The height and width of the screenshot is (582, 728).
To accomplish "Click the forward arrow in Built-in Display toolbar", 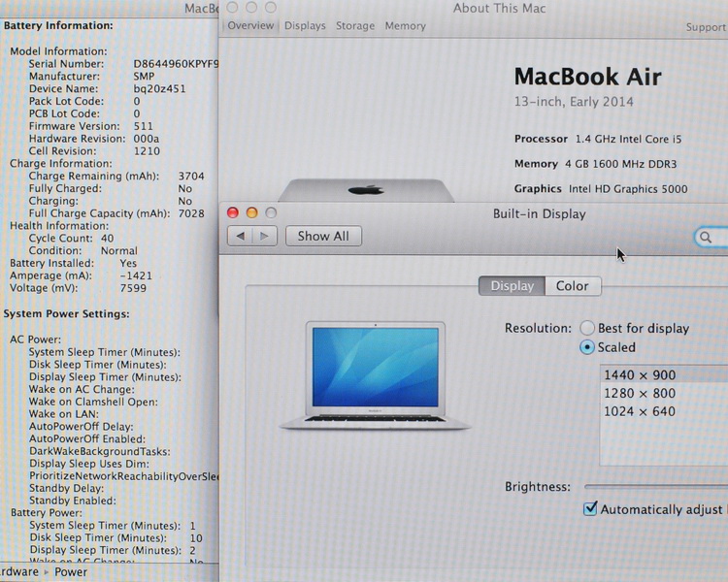I will (x=265, y=237).
